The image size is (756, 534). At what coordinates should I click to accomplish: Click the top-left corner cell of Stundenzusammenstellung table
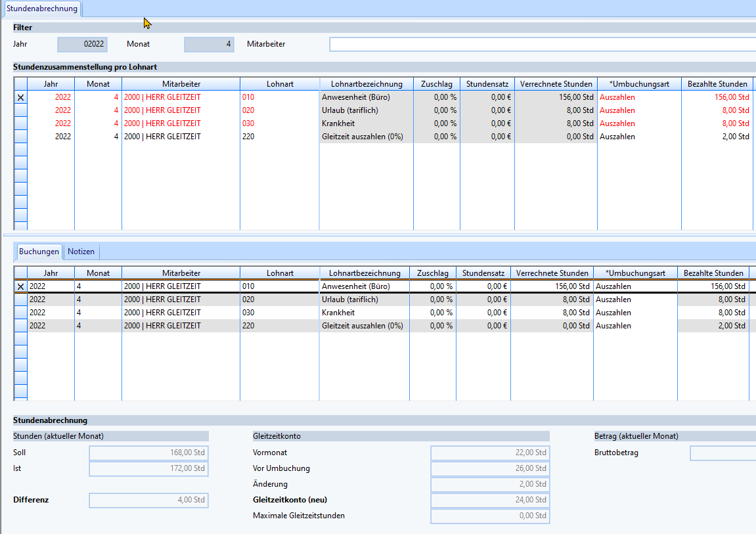coord(20,84)
